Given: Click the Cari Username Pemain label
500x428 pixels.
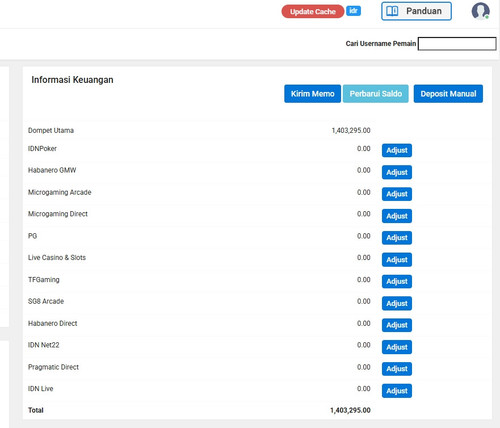Looking at the screenshot, I should tap(381, 44).
